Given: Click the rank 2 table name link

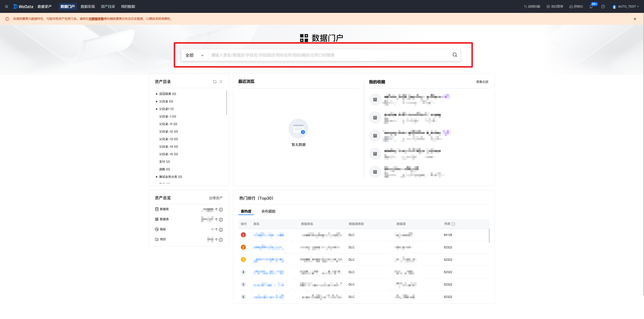Looking at the screenshot, I should (269, 247).
